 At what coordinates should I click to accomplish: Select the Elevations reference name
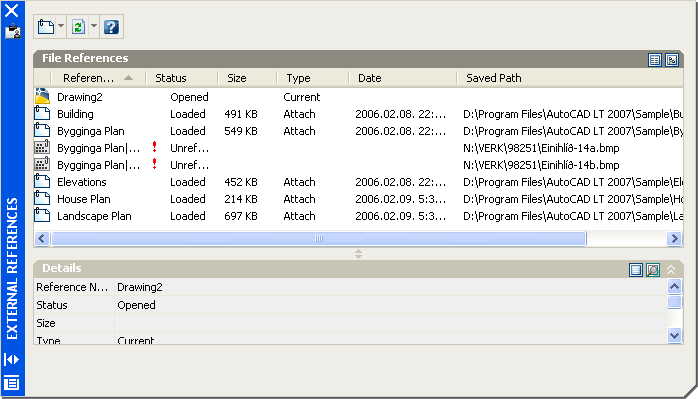point(82,182)
